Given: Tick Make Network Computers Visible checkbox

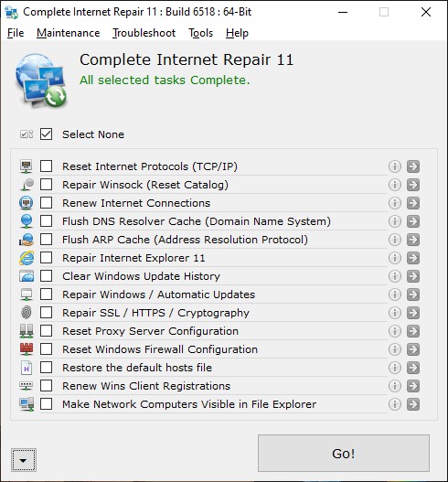Looking at the screenshot, I should 46,404.
